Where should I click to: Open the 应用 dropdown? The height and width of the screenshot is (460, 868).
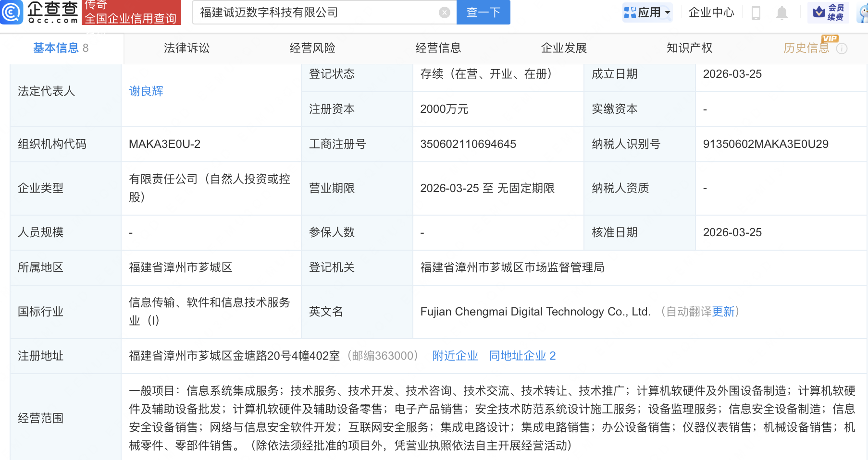click(x=647, y=12)
